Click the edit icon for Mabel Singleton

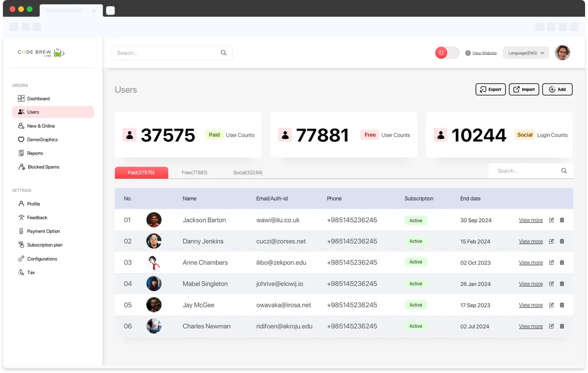point(551,284)
